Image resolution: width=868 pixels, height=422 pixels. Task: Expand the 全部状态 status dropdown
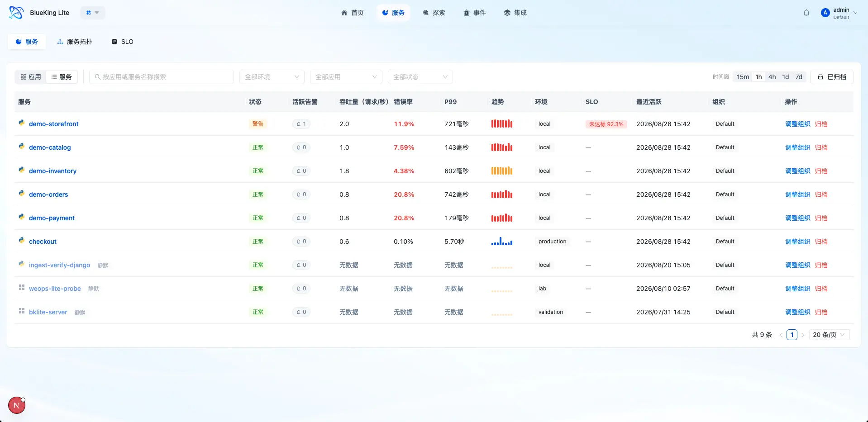point(420,77)
